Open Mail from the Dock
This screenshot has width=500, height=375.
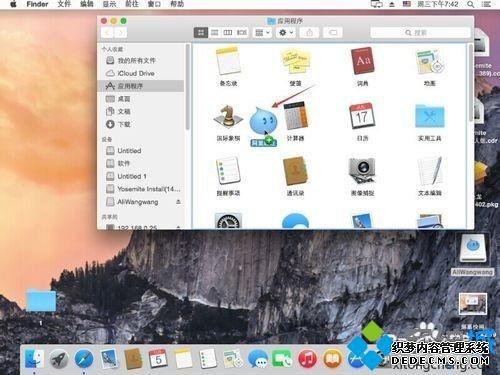(x=109, y=359)
